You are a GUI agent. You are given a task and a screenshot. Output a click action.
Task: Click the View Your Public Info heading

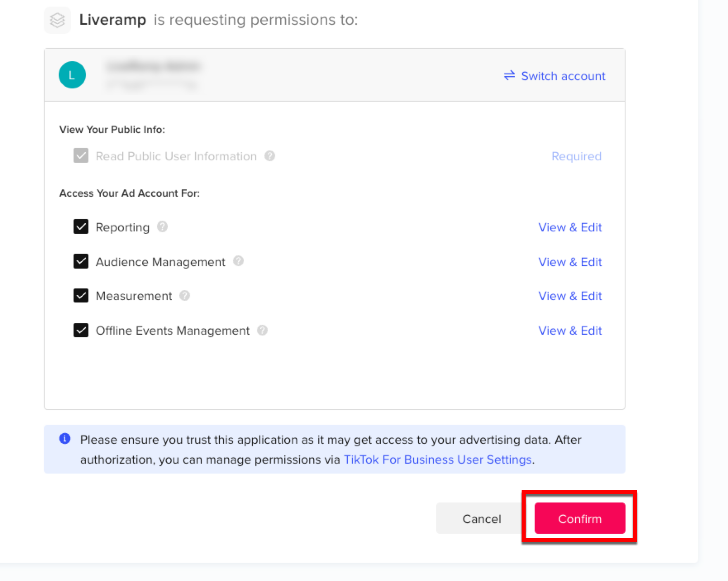click(112, 129)
